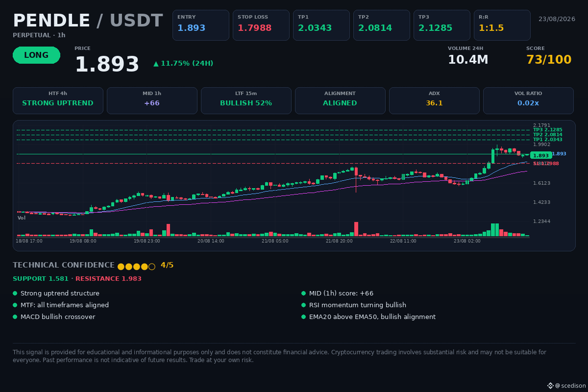Click the TECHNICAL CONFIDENCE heading
Image resolution: width=588 pixels, height=392 pixels.
[64, 265]
